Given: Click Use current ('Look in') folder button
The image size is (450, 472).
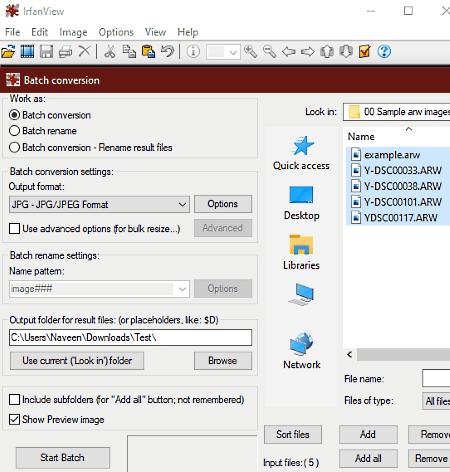Looking at the screenshot, I should 77,361.
